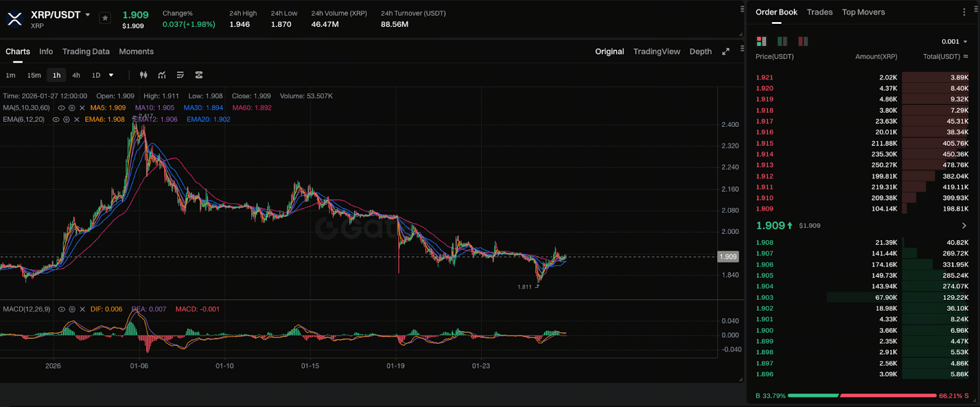Grab the order book panel drag handle
980x407 pixels.
(x=976, y=9)
